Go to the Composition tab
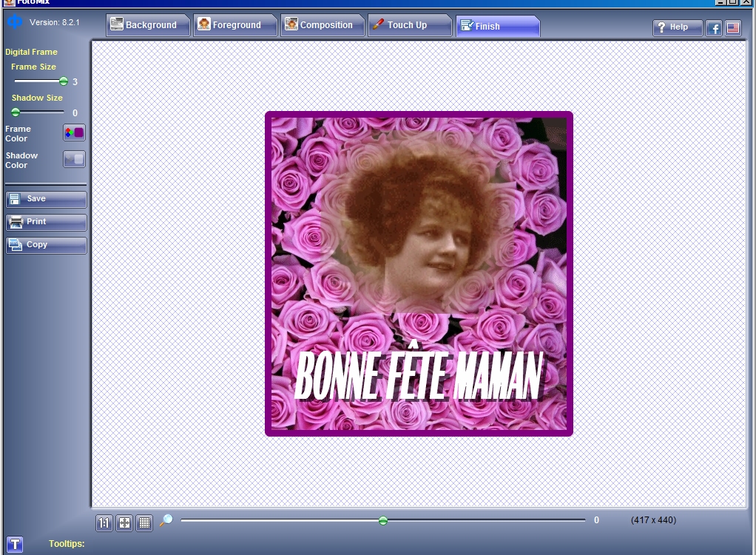Screen dimensions: 756x555 click(x=323, y=25)
